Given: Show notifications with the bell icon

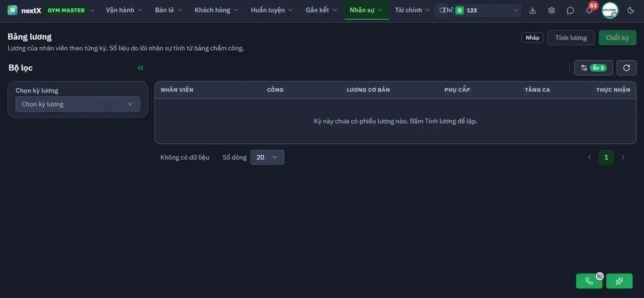Looking at the screenshot, I should (589, 10).
